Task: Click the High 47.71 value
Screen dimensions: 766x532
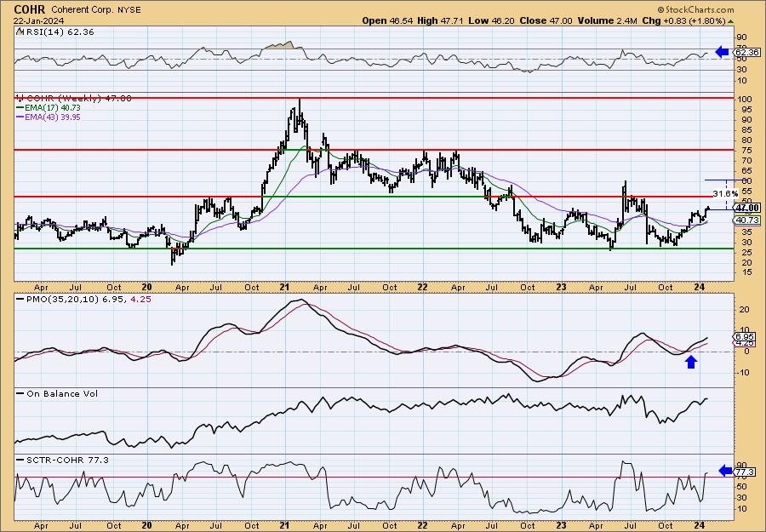Action: pyautogui.click(x=441, y=20)
